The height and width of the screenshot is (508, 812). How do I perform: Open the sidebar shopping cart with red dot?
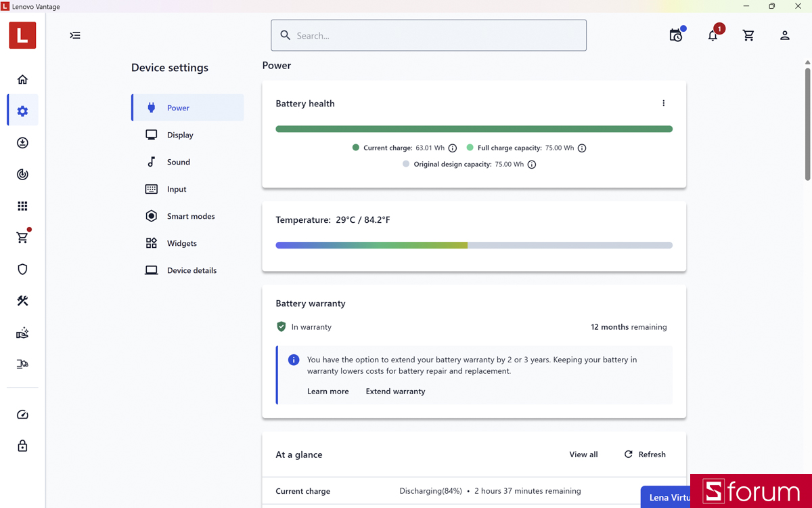tap(22, 238)
